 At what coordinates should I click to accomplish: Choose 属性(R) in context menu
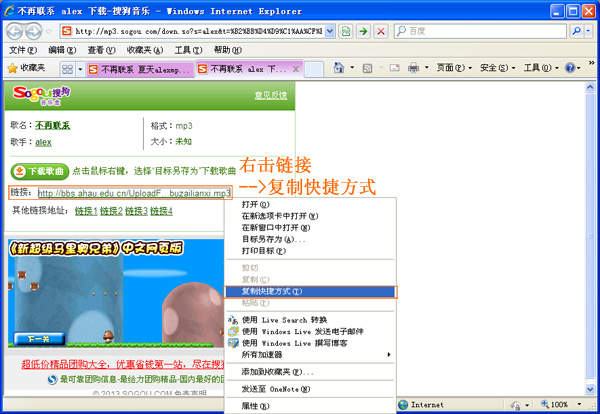pyautogui.click(x=309, y=406)
